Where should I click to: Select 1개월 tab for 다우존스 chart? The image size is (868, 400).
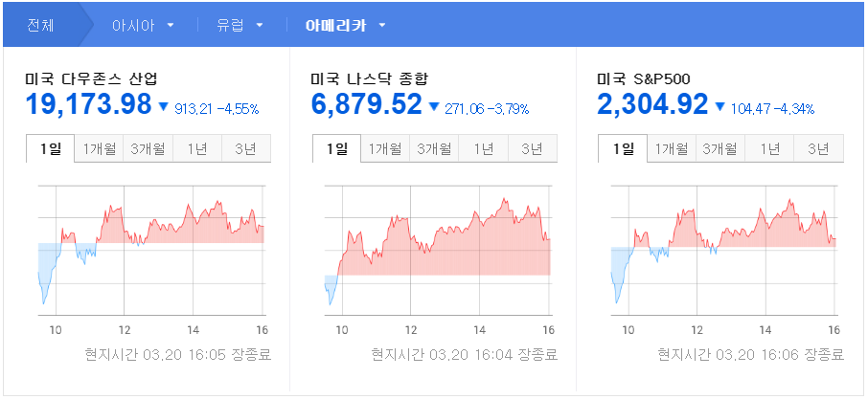pos(99,148)
